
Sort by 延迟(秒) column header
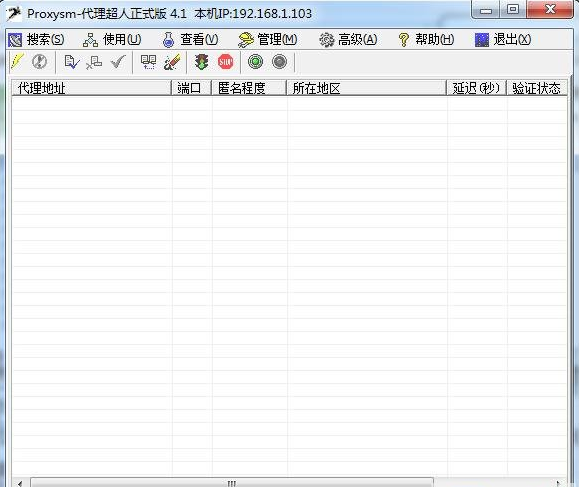pos(477,88)
